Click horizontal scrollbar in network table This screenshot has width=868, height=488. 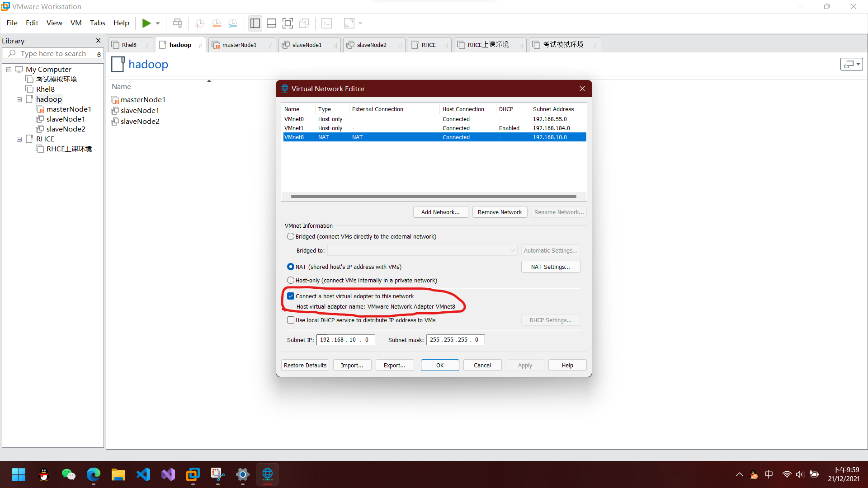coord(434,197)
